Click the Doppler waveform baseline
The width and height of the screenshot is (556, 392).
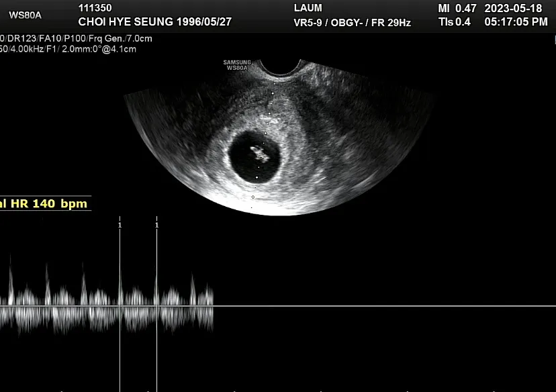click(x=278, y=306)
